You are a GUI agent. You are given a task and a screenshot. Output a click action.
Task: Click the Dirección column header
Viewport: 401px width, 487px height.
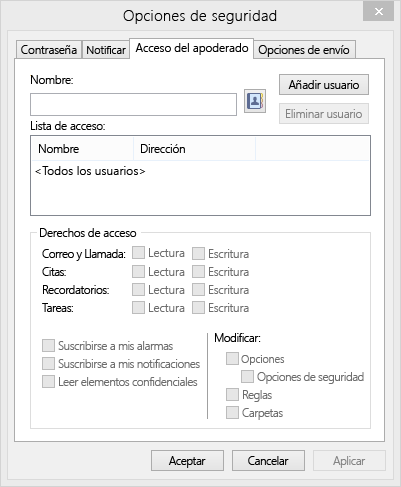pos(194,149)
